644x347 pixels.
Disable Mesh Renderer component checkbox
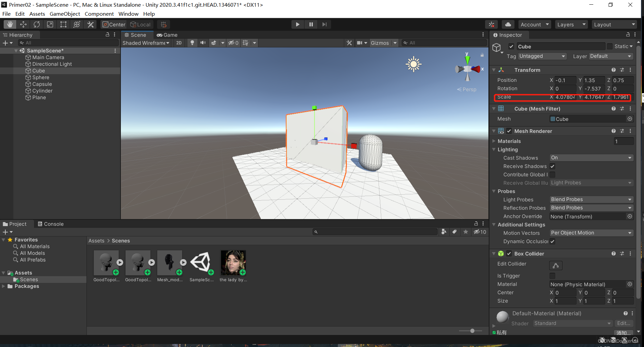click(x=509, y=131)
